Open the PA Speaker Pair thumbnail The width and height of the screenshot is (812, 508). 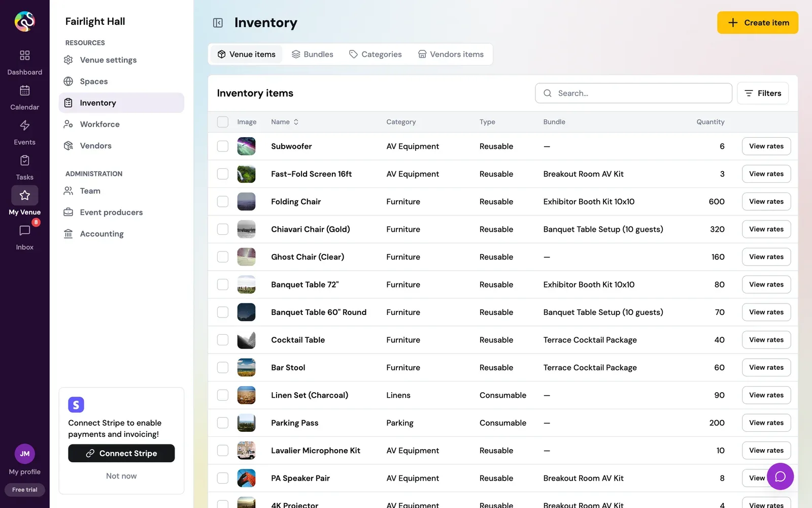click(246, 478)
